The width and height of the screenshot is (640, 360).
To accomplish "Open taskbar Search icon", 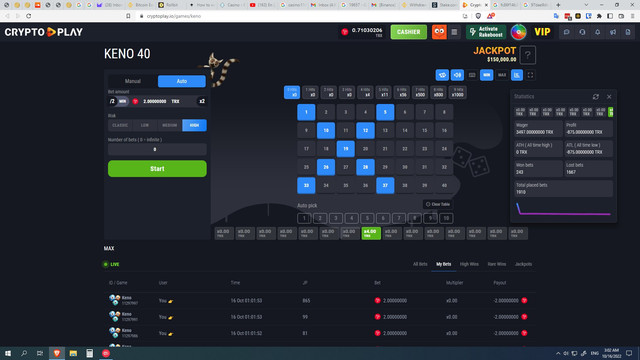I will point(24,353).
